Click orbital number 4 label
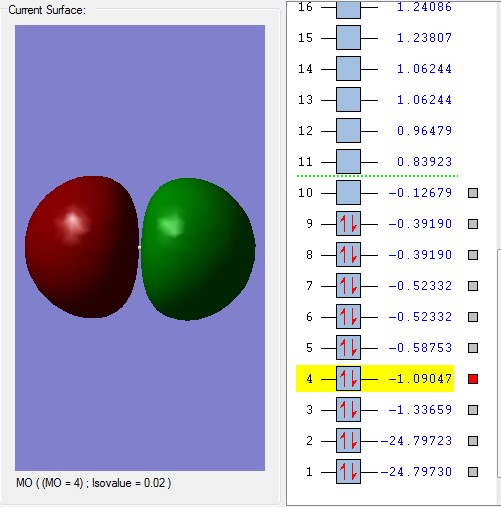The height and width of the screenshot is (507, 501). (x=310, y=379)
